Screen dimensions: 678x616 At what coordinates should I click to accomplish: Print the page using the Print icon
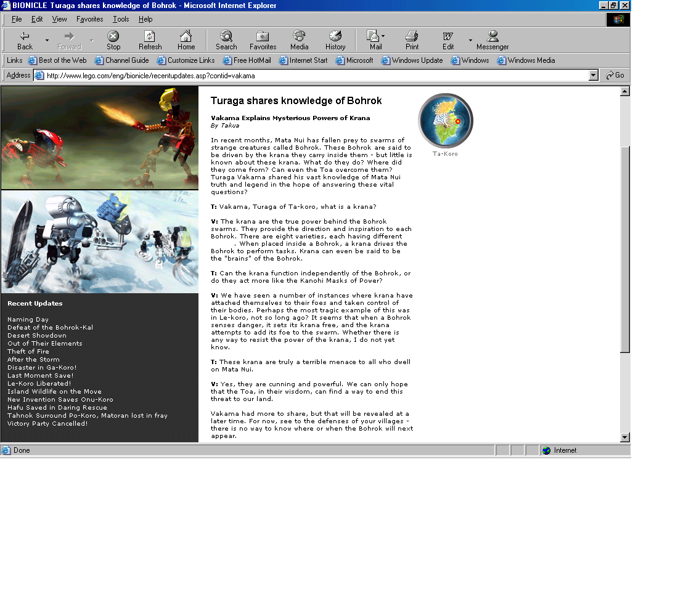pyautogui.click(x=412, y=40)
